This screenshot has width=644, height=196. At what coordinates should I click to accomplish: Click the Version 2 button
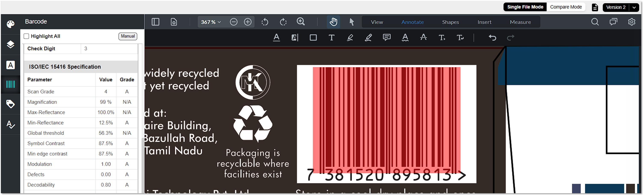click(616, 7)
